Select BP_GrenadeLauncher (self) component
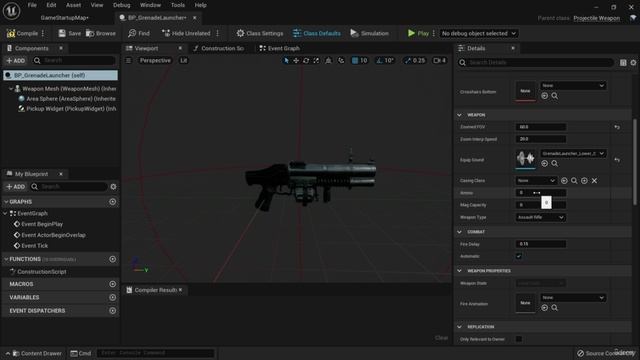This screenshot has height=360, width=640. point(60,75)
